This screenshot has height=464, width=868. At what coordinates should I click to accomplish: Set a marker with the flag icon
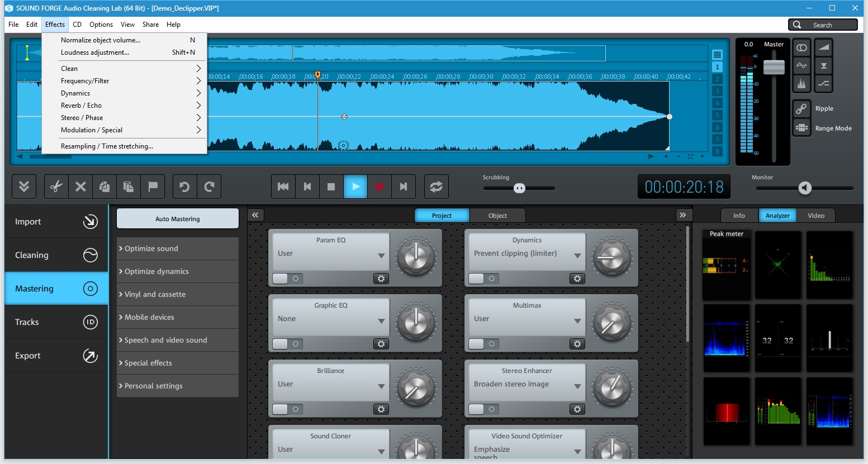pyautogui.click(x=153, y=186)
